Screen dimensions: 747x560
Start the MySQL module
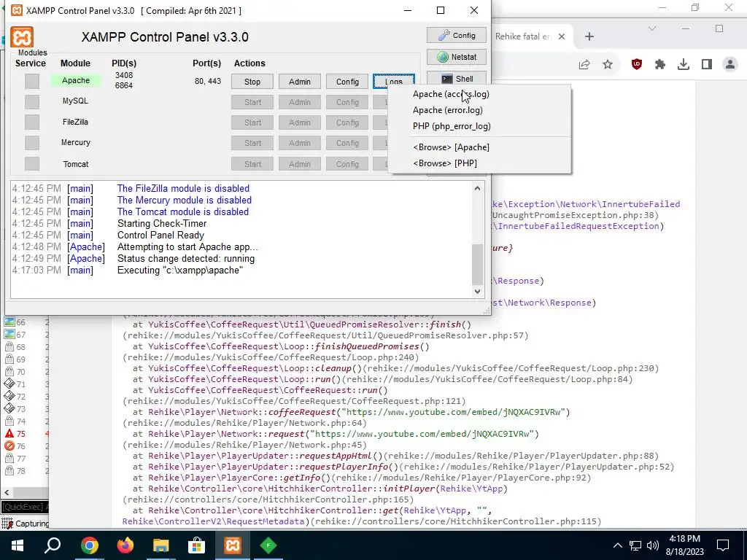[x=252, y=102]
